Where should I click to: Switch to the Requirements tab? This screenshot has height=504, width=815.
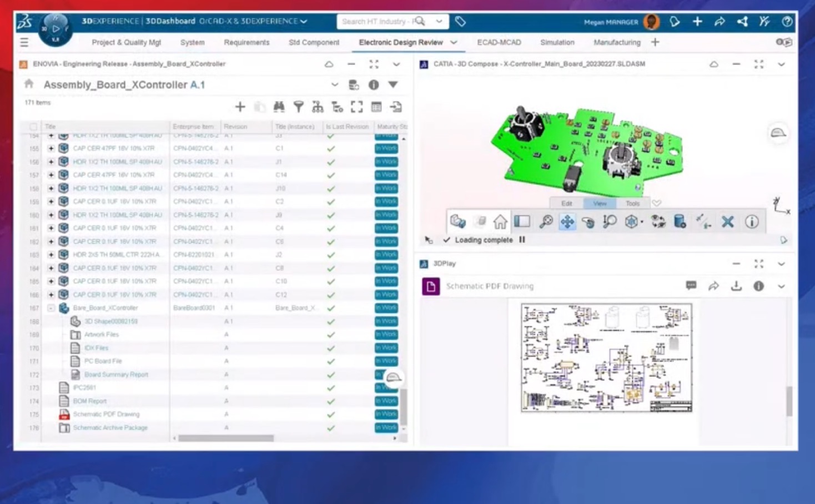tap(246, 42)
